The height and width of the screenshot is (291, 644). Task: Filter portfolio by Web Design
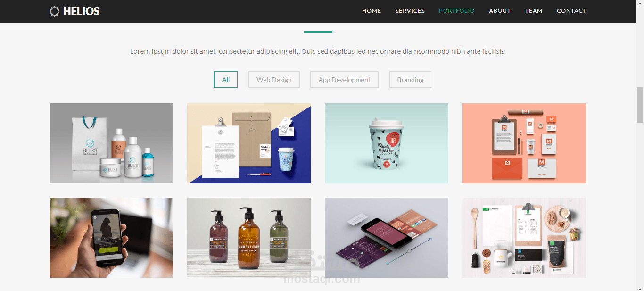274,80
